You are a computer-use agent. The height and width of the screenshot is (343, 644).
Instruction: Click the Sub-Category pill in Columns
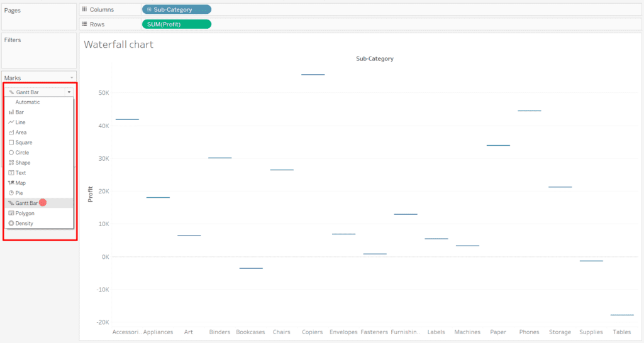pyautogui.click(x=177, y=9)
